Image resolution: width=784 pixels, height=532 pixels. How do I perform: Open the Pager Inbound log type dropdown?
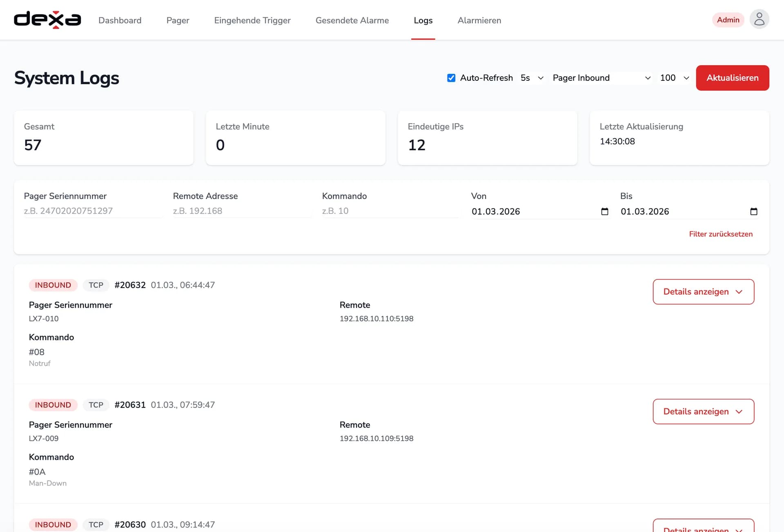[x=601, y=78]
